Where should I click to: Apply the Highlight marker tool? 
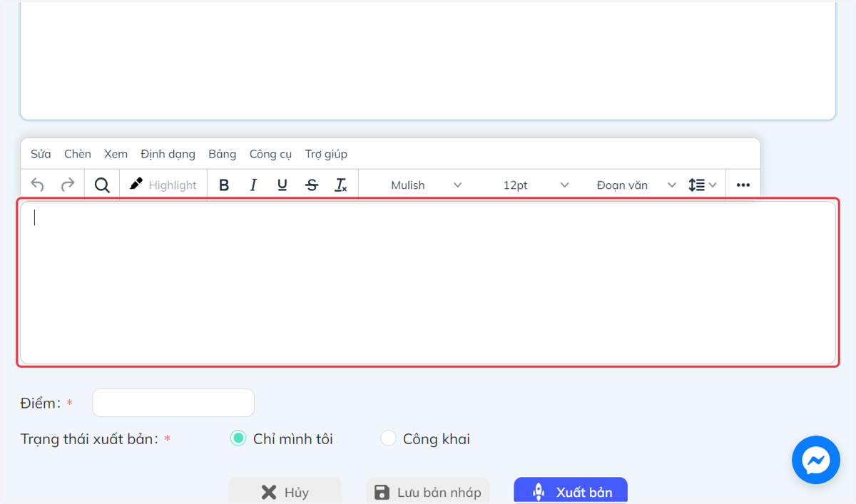(163, 185)
